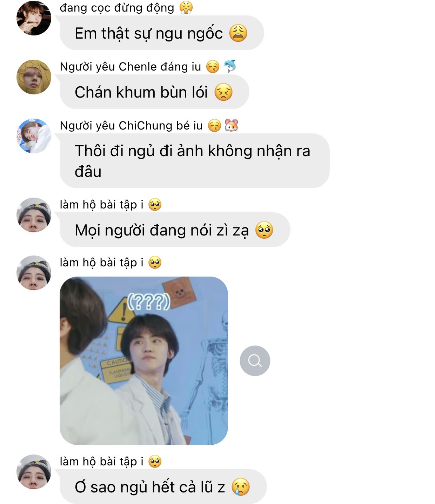Screen dimensions: 435x504
Task: Tap the crying emoji in the last message
Action: pyautogui.click(x=241, y=487)
